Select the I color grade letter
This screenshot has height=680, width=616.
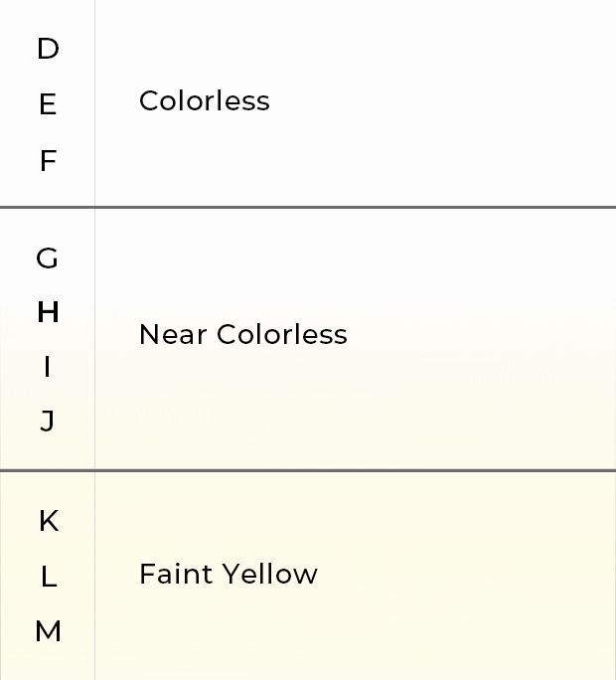click(48, 367)
